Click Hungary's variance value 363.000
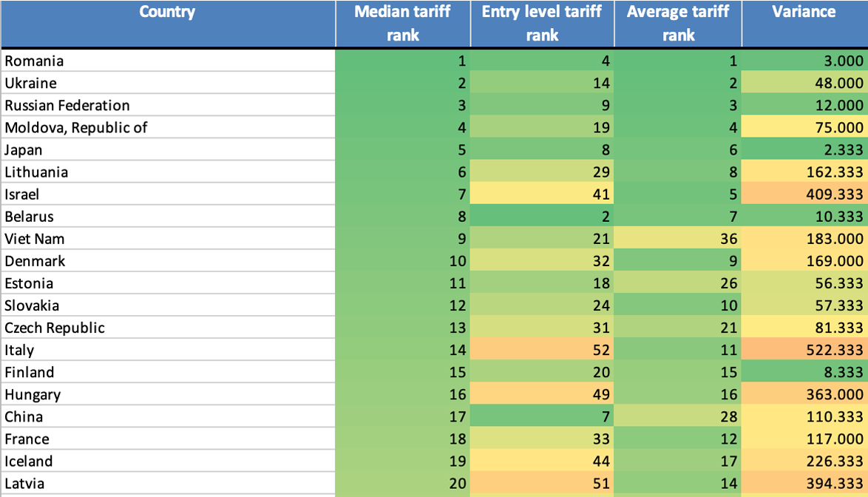The width and height of the screenshot is (868, 497). [835, 394]
